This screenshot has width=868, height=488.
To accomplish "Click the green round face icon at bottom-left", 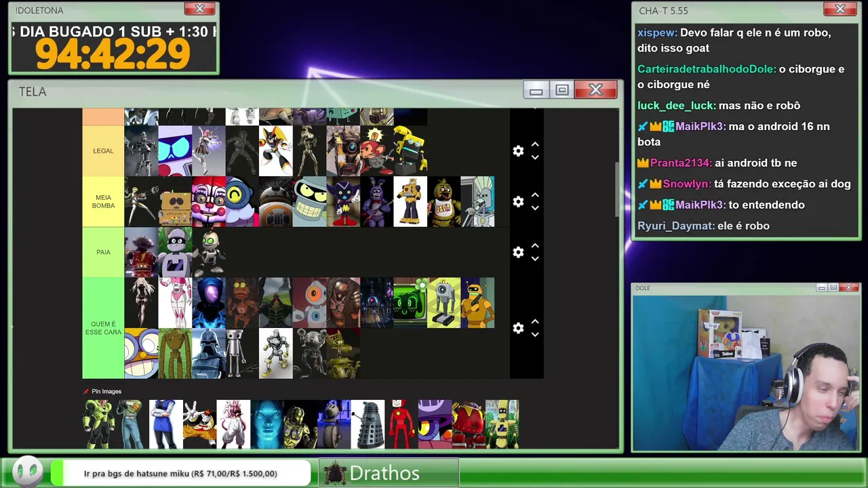I will point(28,472).
